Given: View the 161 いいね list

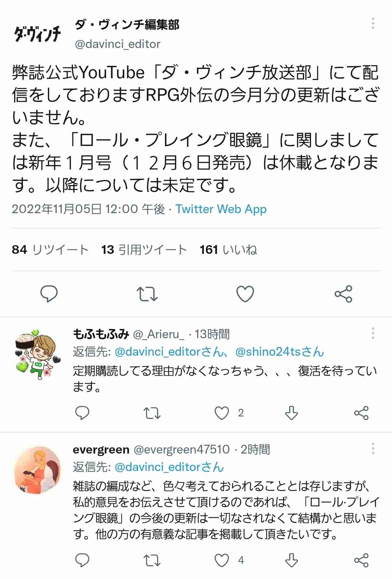Looking at the screenshot, I should coord(228,249).
